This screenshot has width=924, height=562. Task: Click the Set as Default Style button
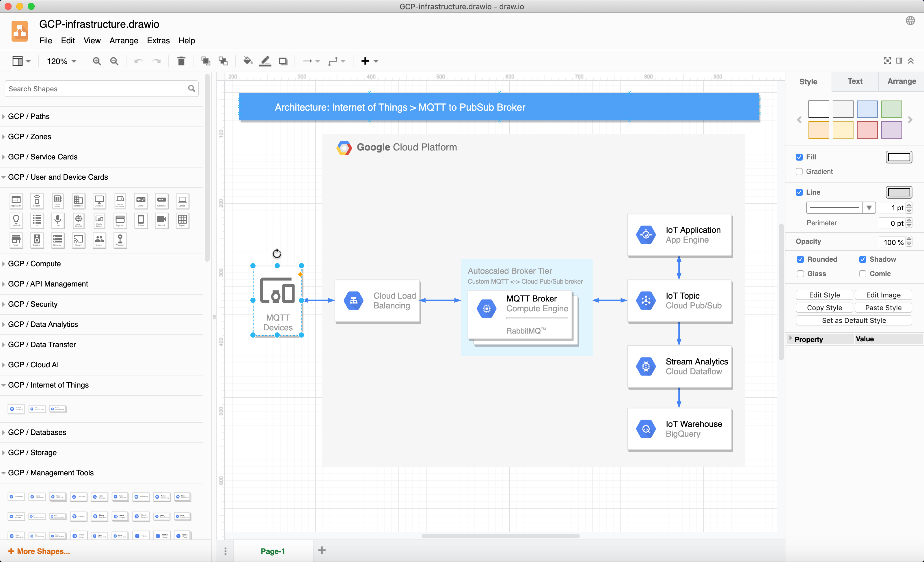(854, 320)
